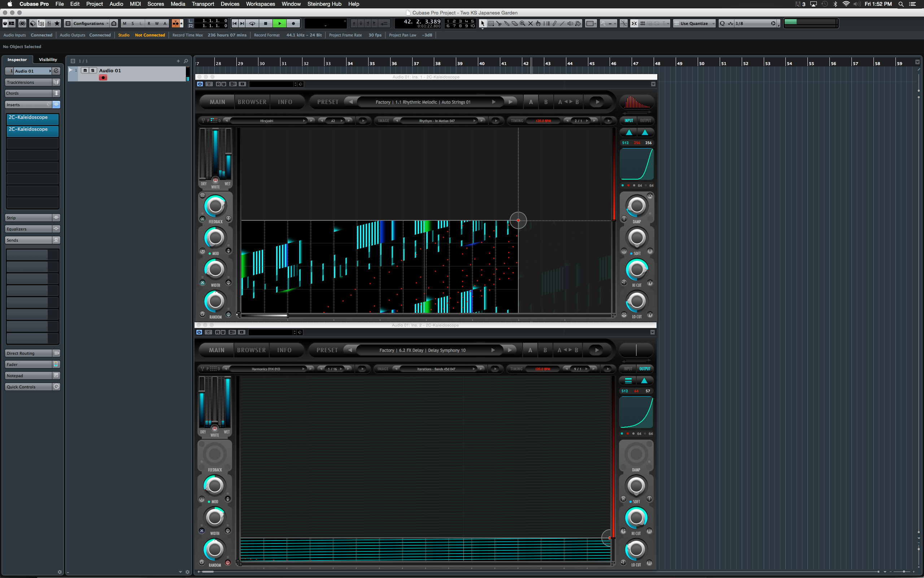Screen dimensions: 924x578
Task: Adjust the RANDOM knob in second Kaleidoscope
Action: (214, 549)
